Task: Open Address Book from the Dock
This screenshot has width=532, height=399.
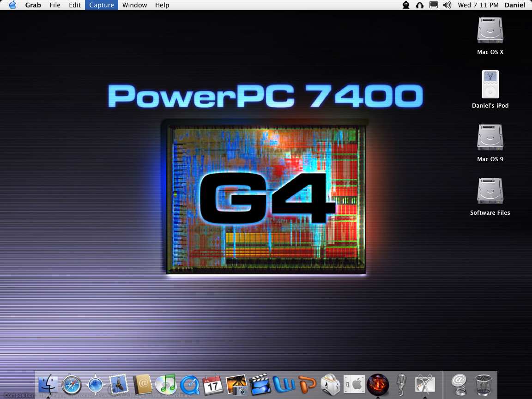Action: coord(143,385)
